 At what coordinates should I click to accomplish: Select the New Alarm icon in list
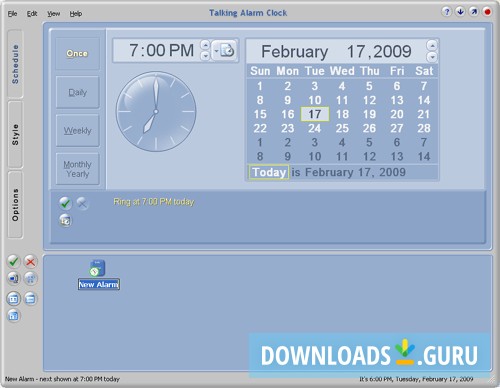click(x=97, y=268)
